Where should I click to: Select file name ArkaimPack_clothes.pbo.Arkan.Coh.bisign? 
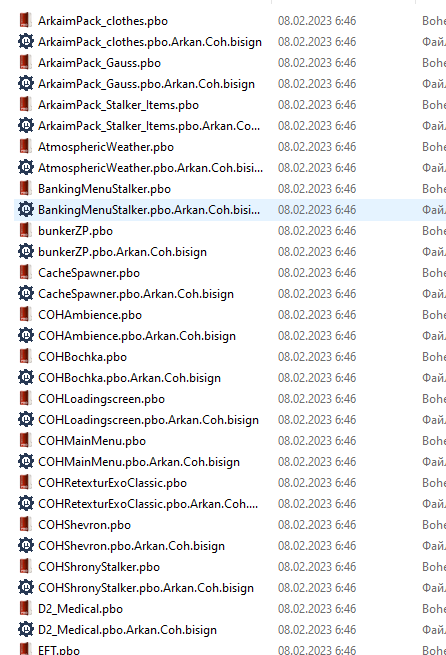(150, 42)
